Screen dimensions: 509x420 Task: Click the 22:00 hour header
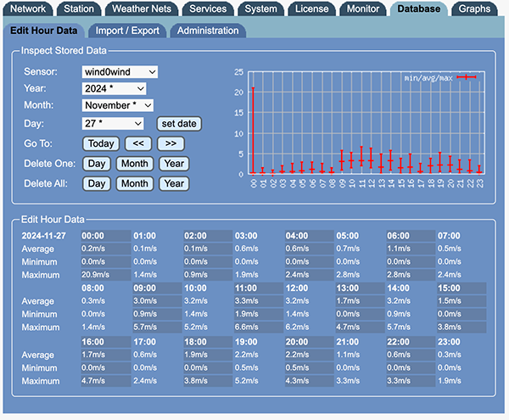411,342
